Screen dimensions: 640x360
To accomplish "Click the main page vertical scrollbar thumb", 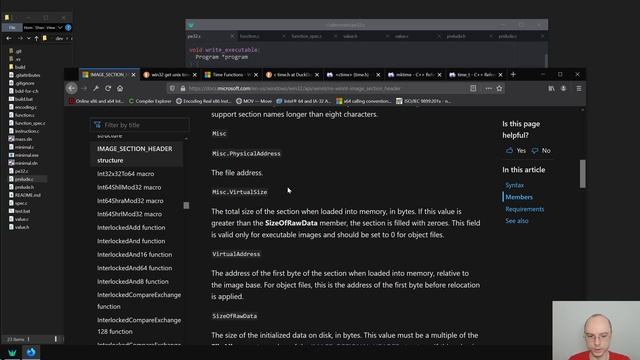I will tap(582, 173).
